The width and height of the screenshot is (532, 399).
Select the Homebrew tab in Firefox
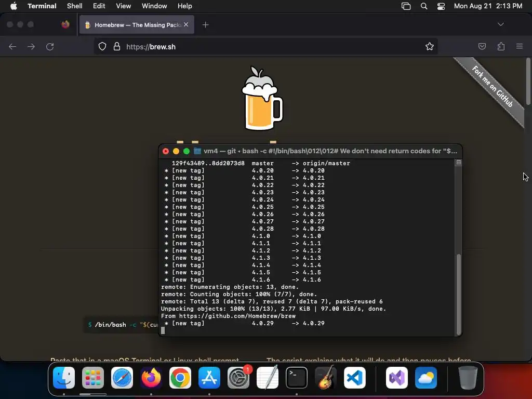(137, 24)
